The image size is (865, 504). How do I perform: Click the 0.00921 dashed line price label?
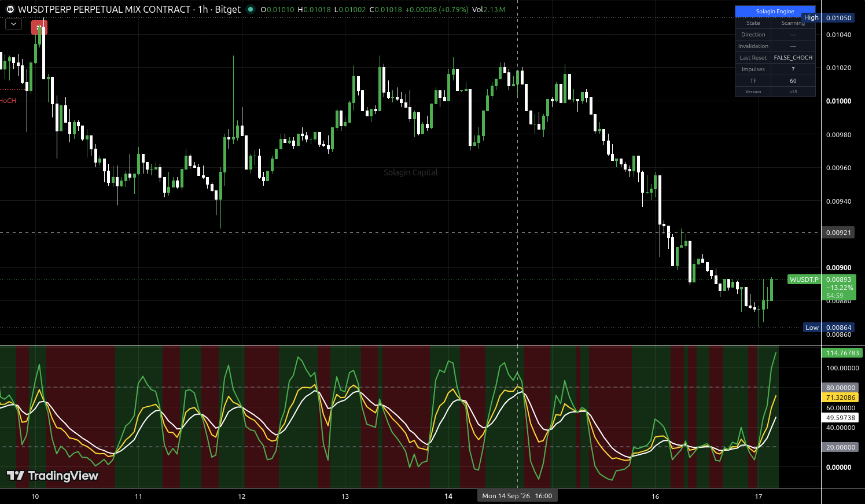click(x=838, y=233)
